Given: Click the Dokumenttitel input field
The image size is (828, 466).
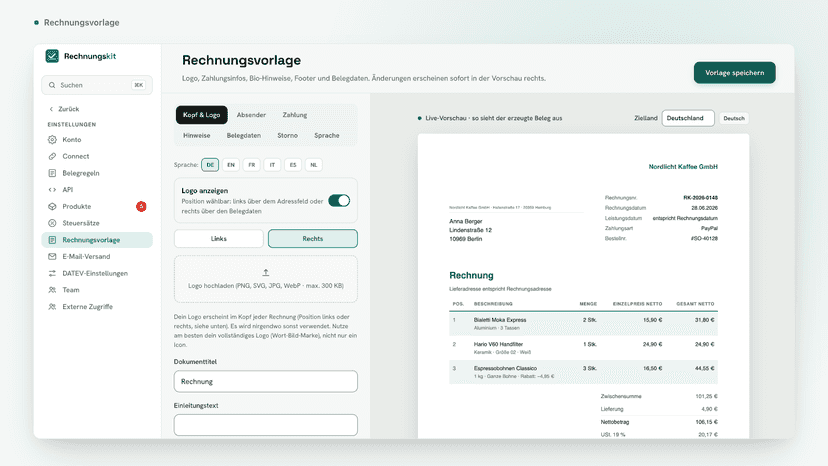Looking at the screenshot, I should [266, 381].
